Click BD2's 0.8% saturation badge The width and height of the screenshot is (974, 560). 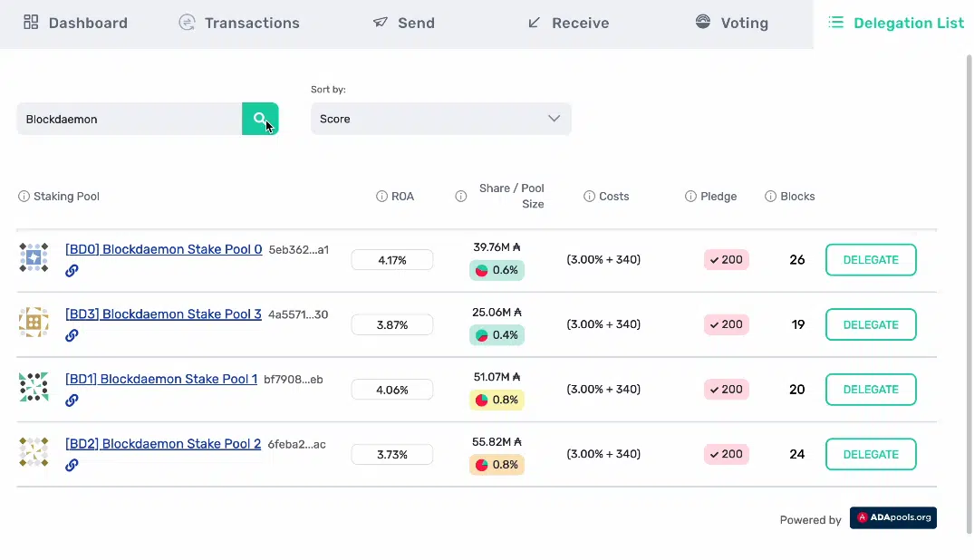coord(497,465)
